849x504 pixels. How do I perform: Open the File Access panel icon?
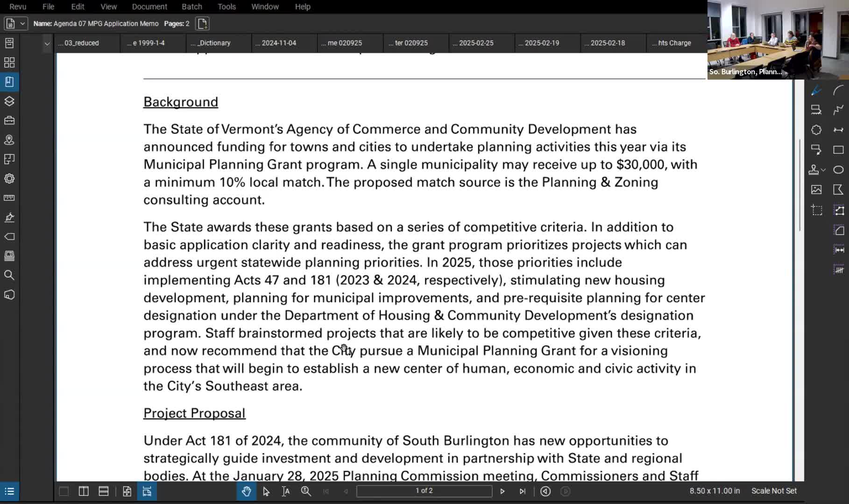[9, 43]
